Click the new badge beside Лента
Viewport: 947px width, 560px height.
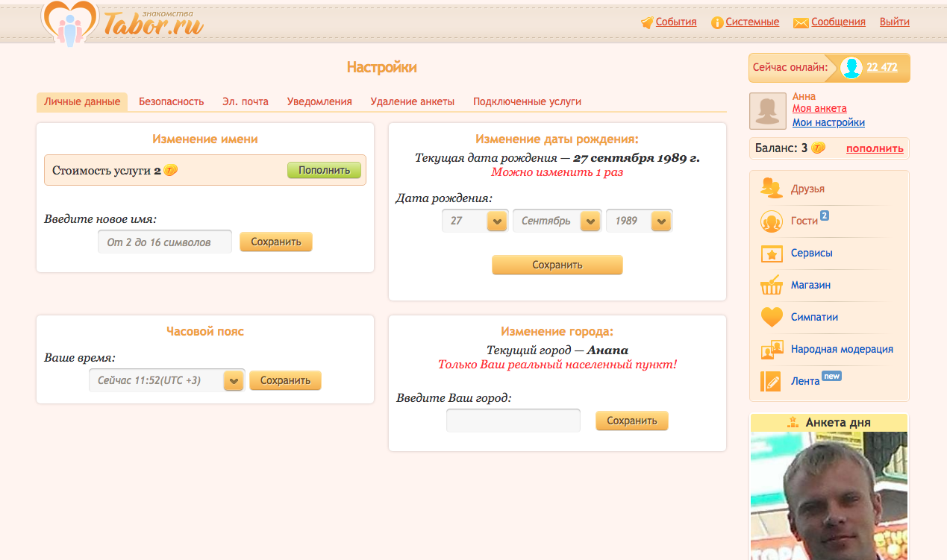tap(831, 376)
